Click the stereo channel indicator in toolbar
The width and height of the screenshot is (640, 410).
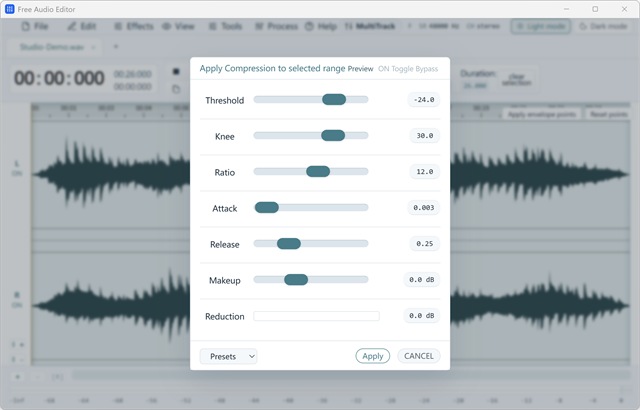coord(483,26)
